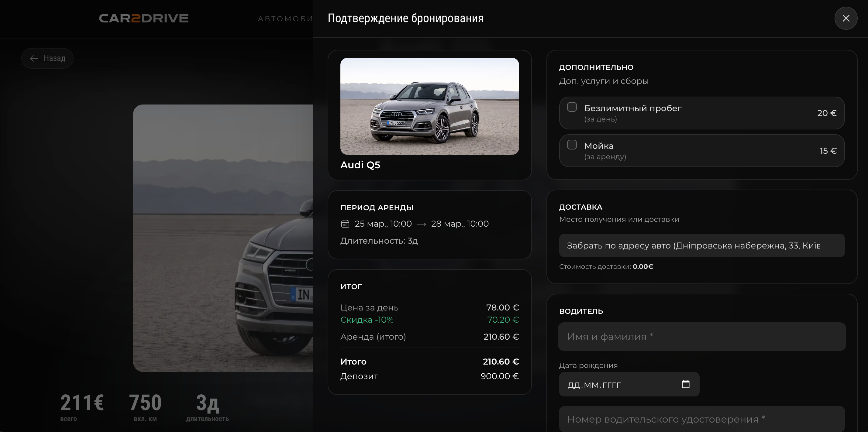
Task: Click the arrow icon between rental dates
Action: (x=421, y=223)
